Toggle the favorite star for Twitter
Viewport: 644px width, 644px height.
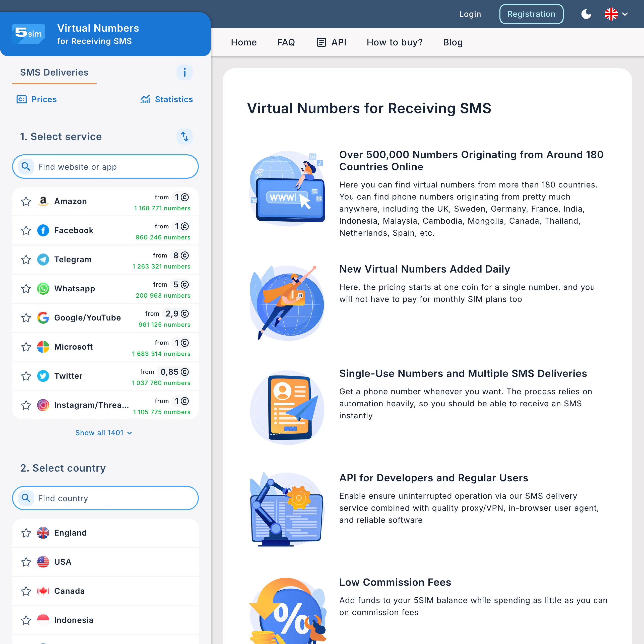pos(26,376)
